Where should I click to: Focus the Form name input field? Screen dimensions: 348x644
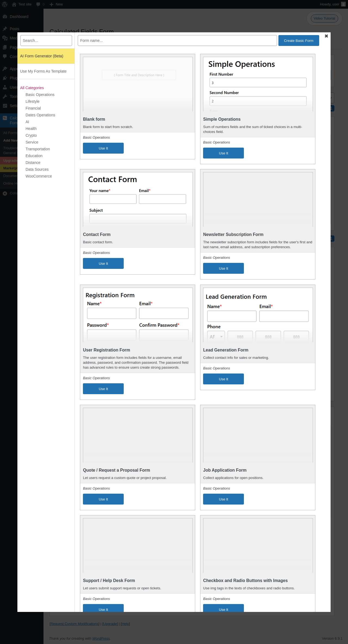[x=177, y=41]
